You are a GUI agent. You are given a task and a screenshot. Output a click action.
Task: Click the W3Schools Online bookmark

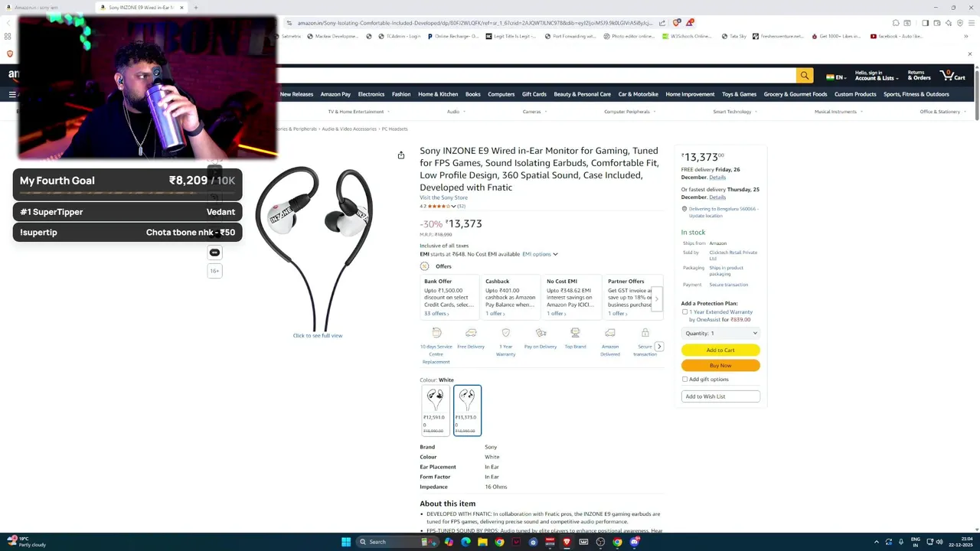pos(687,36)
